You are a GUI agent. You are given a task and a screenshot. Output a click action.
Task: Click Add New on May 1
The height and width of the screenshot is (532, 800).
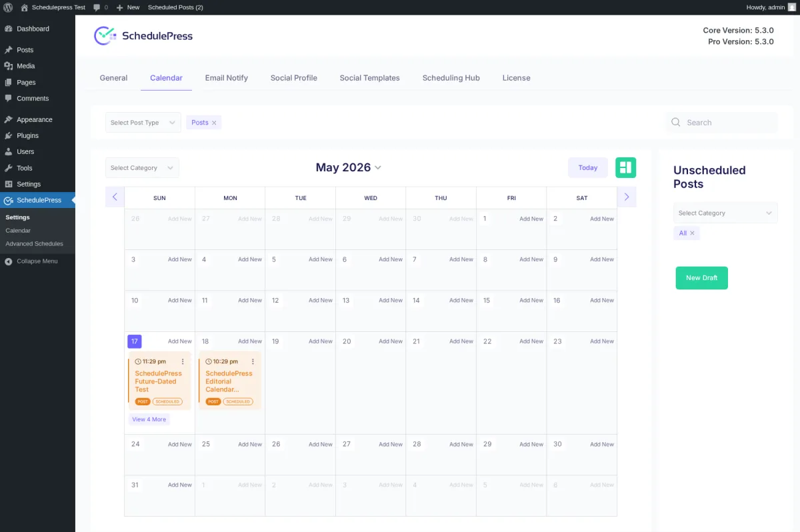[531, 219]
